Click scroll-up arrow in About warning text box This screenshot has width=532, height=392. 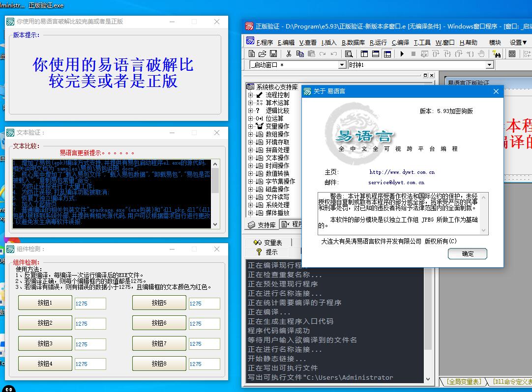(x=484, y=197)
